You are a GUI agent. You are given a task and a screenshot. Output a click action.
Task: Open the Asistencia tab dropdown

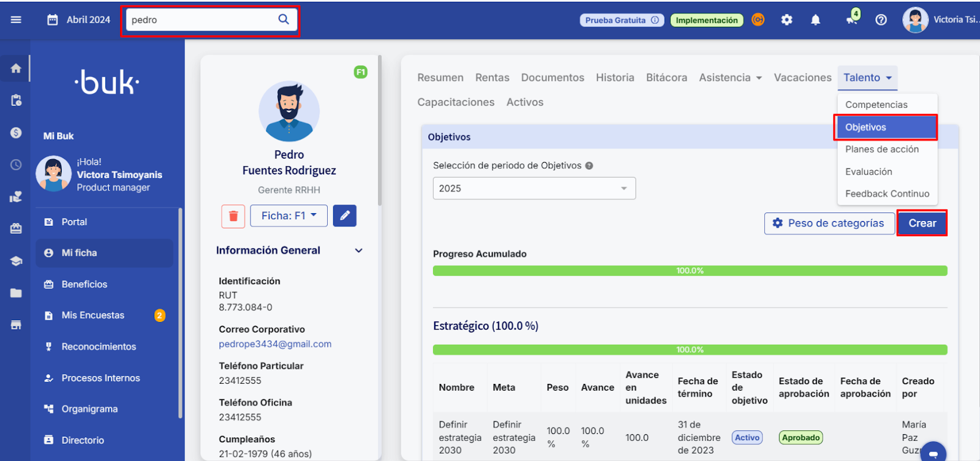pos(730,78)
